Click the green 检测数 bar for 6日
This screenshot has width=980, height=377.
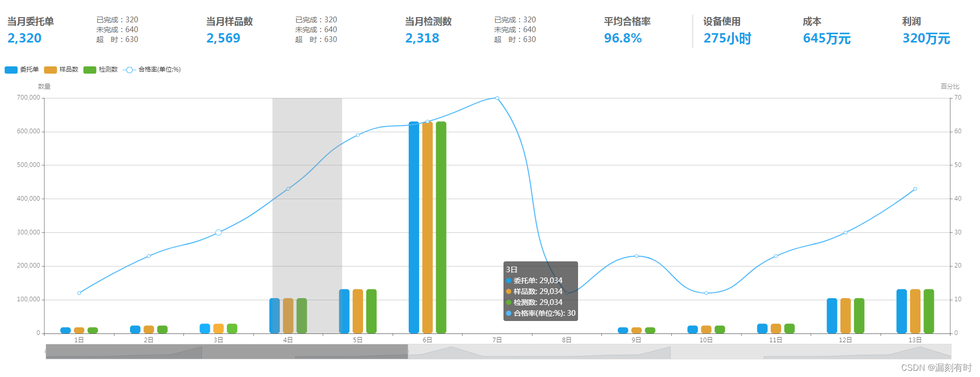441,227
